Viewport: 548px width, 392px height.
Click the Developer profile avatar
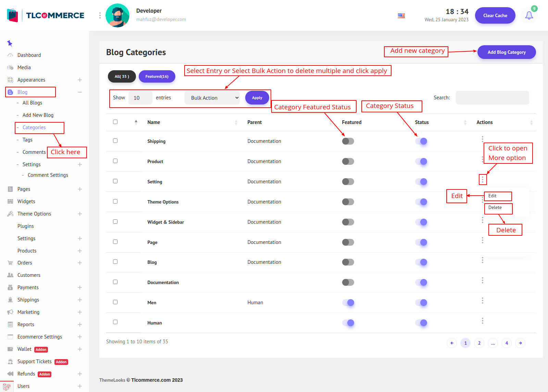click(117, 15)
